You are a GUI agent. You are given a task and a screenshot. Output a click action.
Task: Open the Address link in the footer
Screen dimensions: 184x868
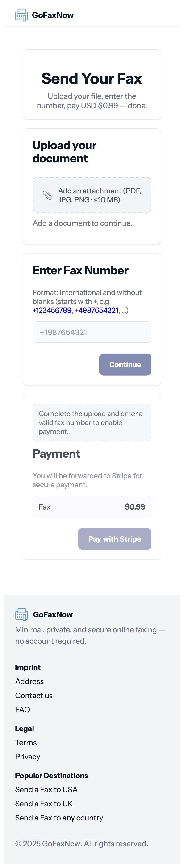(x=29, y=681)
